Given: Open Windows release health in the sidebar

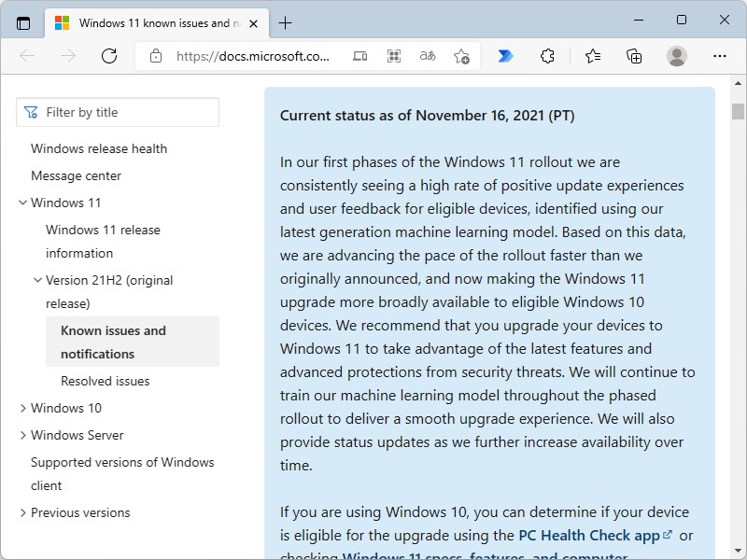Looking at the screenshot, I should (98, 148).
